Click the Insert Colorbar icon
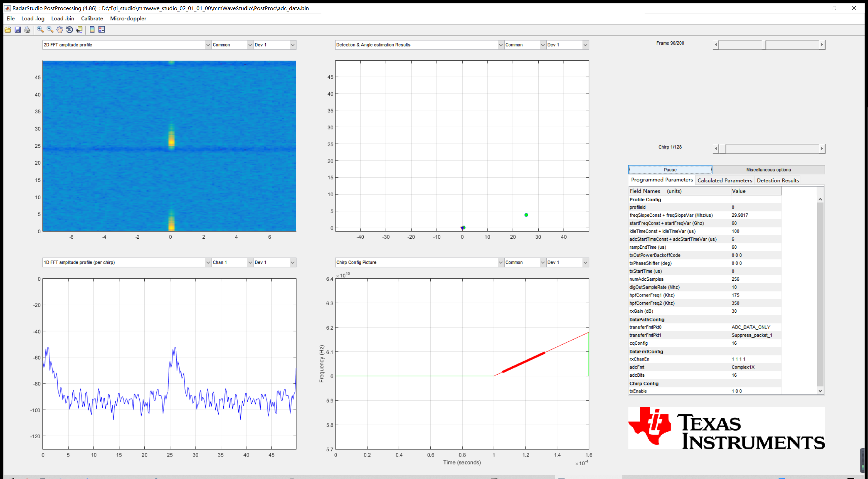Image resolution: width=868 pixels, height=479 pixels. pyautogui.click(x=92, y=30)
